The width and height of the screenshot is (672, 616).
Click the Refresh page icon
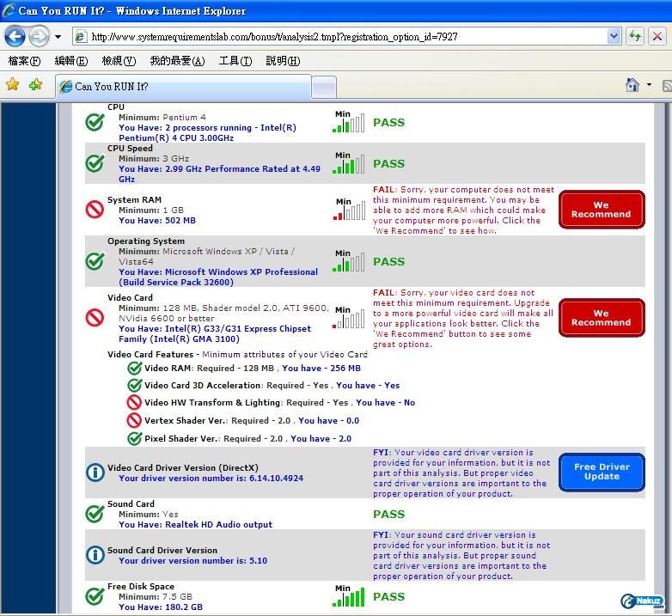point(635,36)
